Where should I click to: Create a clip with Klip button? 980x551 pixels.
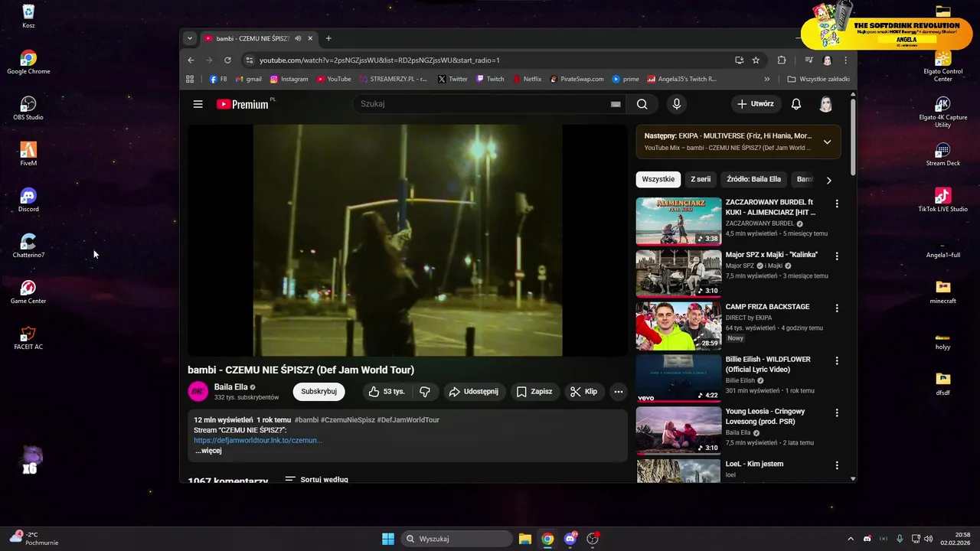(583, 392)
